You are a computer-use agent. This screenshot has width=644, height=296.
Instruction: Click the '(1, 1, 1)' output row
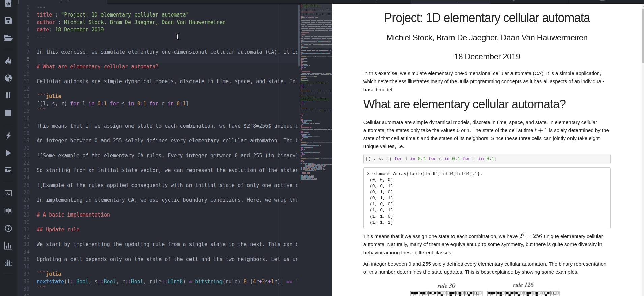coord(381,222)
